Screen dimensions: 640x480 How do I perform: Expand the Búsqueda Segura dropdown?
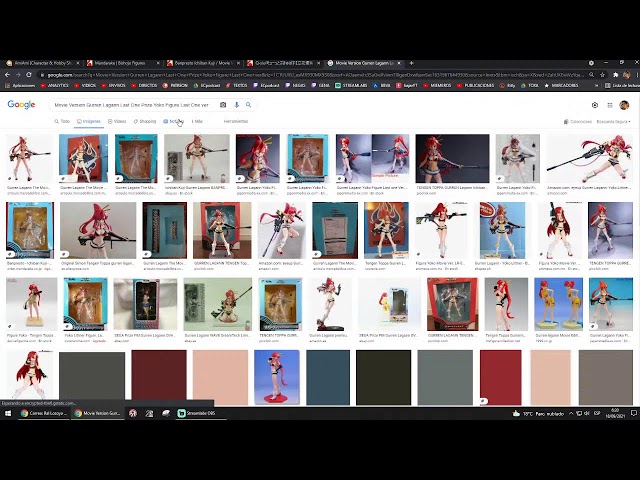[x=613, y=122]
